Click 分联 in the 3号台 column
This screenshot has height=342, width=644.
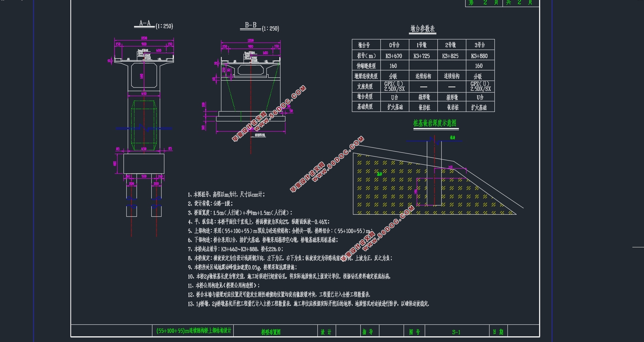[478, 76]
